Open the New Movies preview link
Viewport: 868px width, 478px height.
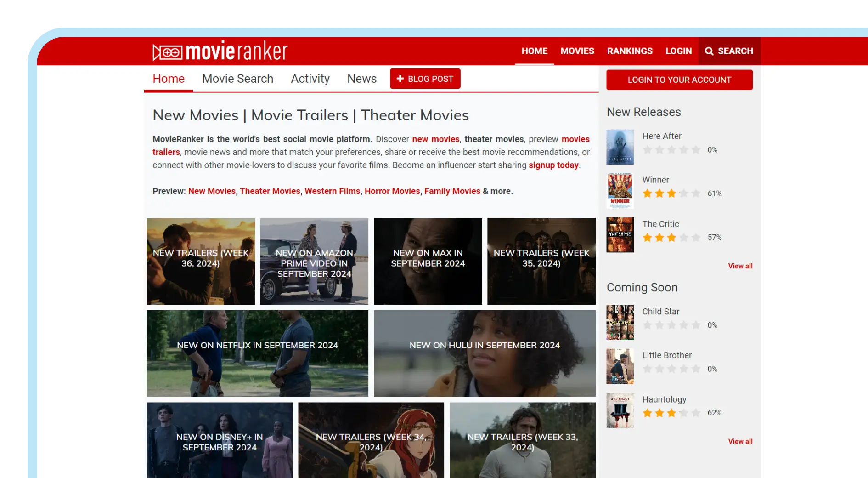(x=212, y=191)
